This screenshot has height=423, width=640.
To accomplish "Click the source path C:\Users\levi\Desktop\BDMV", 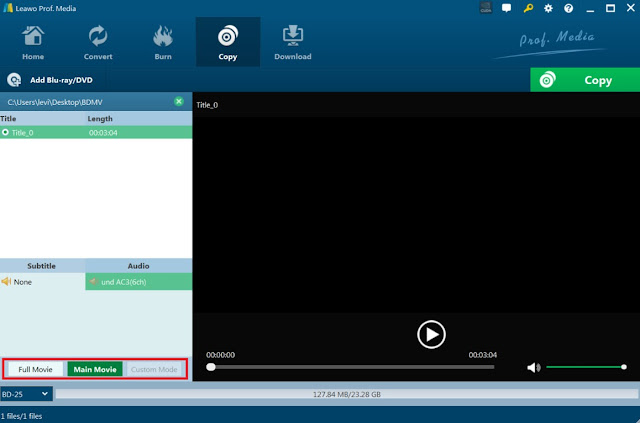I will click(55, 102).
